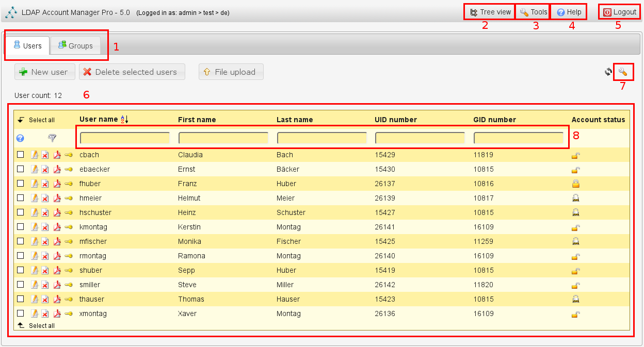Click the blue help icon in the filter row
Screen dimensions: 644x347
click(x=20, y=138)
